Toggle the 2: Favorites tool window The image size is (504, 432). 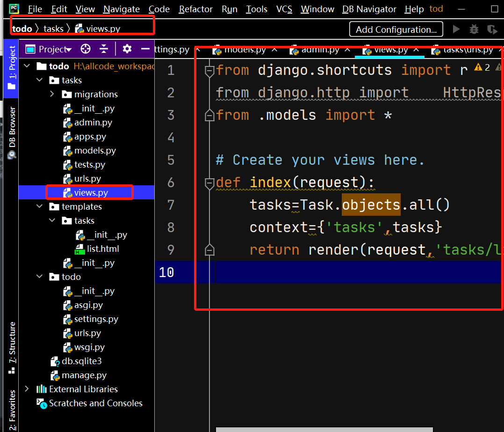pyautogui.click(x=12, y=410)
